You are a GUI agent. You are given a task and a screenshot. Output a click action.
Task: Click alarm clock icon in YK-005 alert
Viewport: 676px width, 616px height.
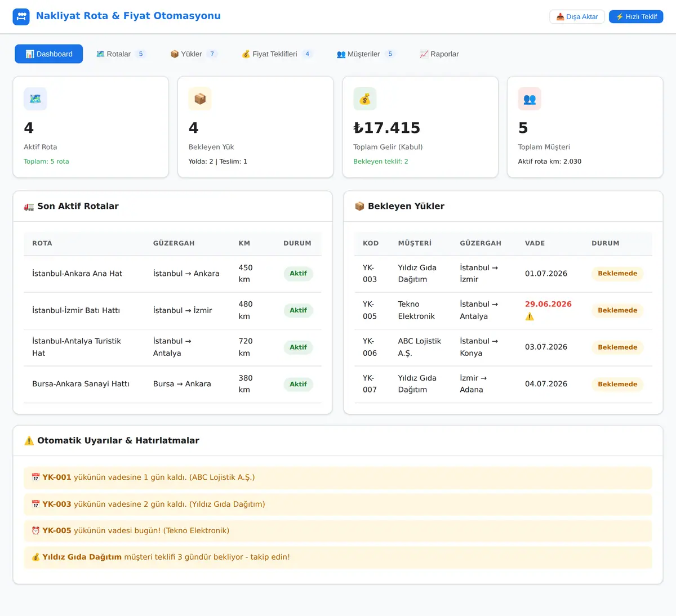coord(35,531)
